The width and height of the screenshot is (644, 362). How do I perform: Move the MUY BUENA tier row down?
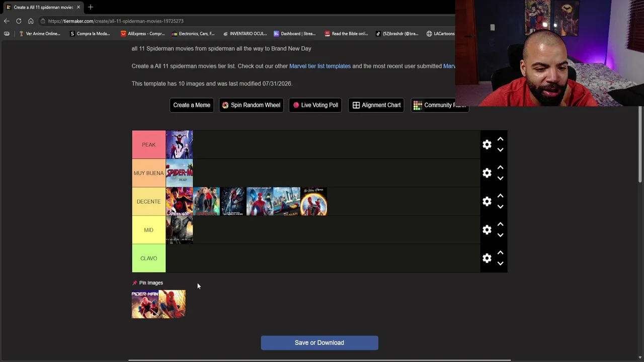point(500,178)
